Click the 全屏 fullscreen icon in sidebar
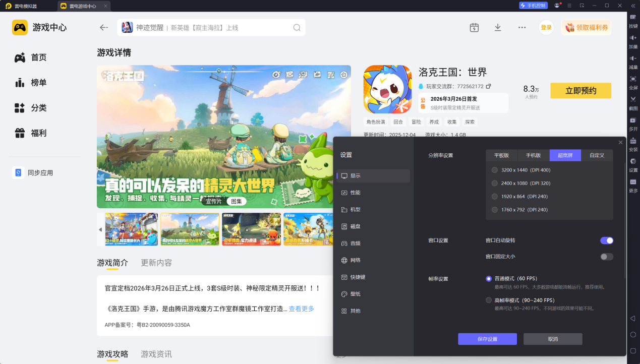The height and width of the screenshot is (364, 640). (x=633, y=79)
